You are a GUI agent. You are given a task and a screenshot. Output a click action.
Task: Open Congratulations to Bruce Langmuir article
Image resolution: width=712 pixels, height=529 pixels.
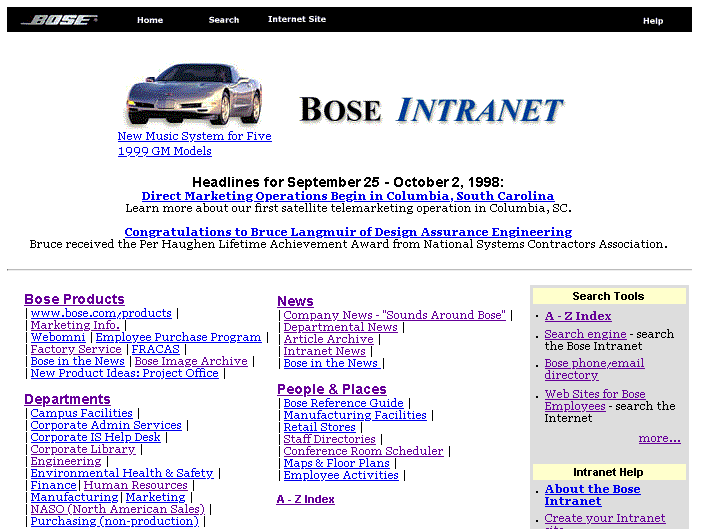pos(347,231)
